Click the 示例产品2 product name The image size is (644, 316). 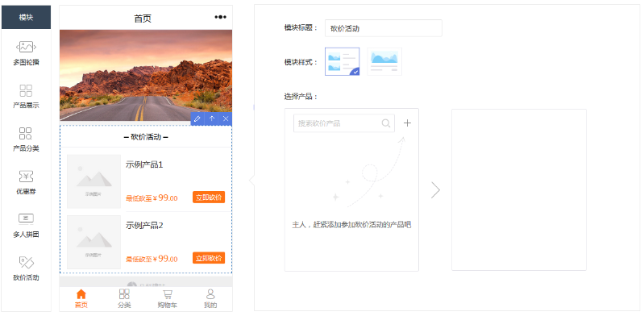pyautogui.click(x=144, y=226)
